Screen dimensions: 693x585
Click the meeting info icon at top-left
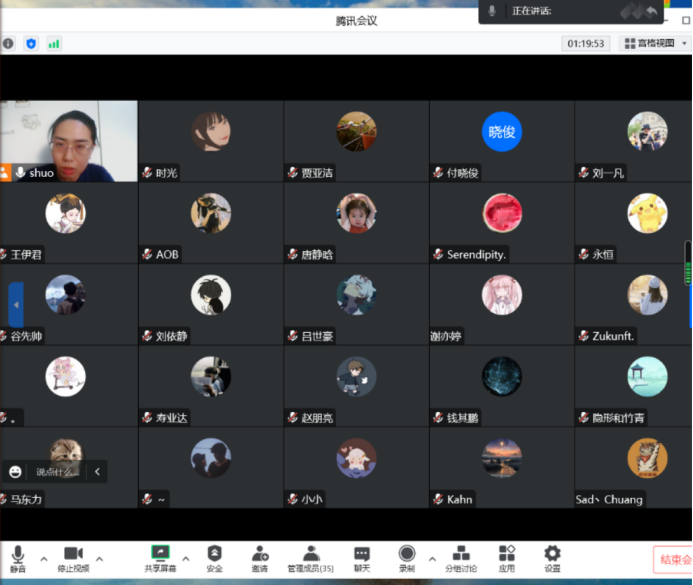[x=9, y=43]
